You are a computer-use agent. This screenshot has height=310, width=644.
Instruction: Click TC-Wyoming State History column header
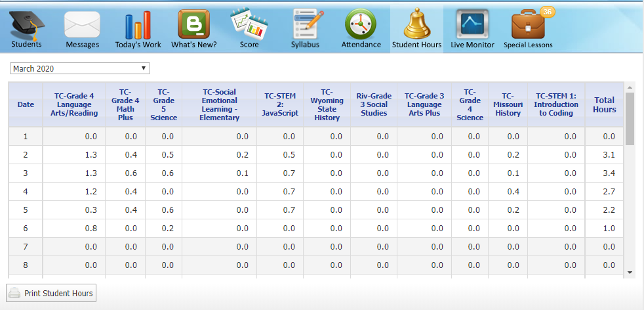coord(327,104)
